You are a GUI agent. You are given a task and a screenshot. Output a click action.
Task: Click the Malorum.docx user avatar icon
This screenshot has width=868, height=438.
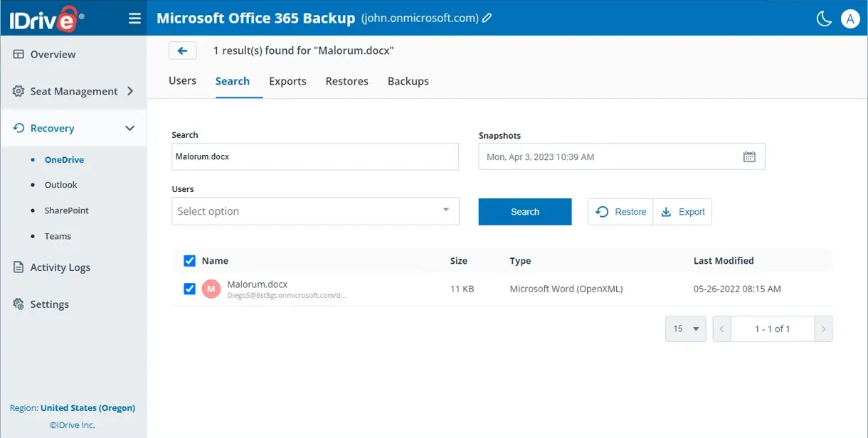click(x=211, y=289)
